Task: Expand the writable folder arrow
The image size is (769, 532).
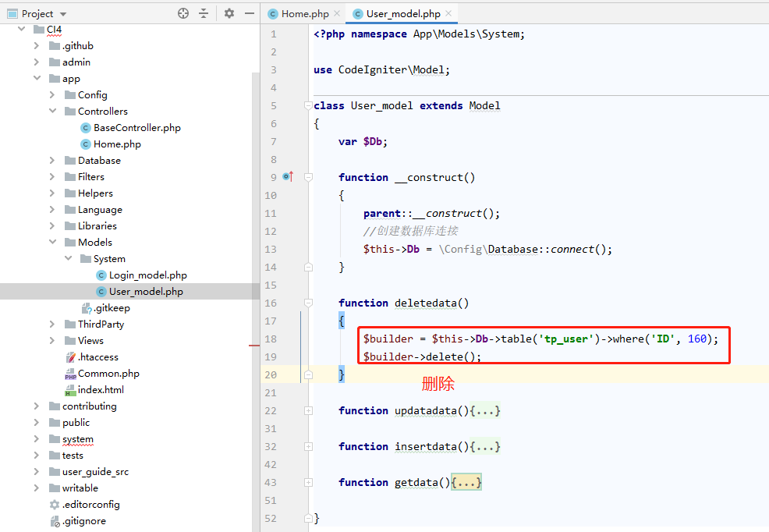Action: 37,488
